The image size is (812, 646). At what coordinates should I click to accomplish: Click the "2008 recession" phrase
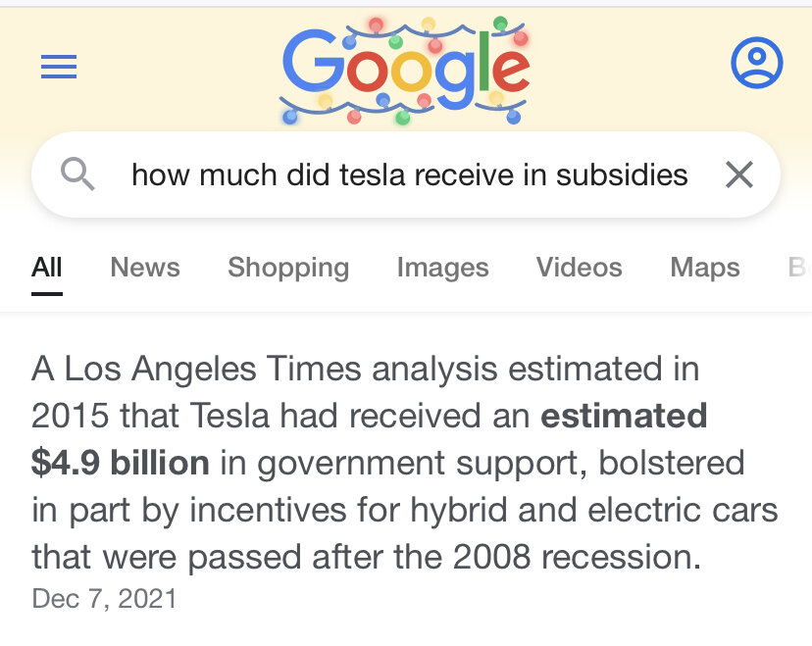coord(577,557)
